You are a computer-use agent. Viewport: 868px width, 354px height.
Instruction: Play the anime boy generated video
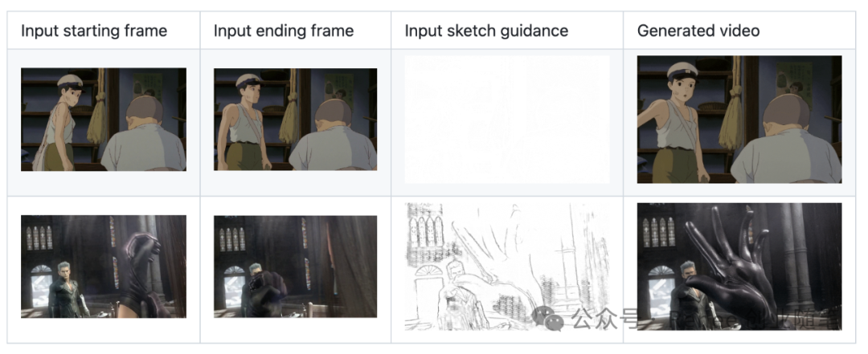point(739,120)
